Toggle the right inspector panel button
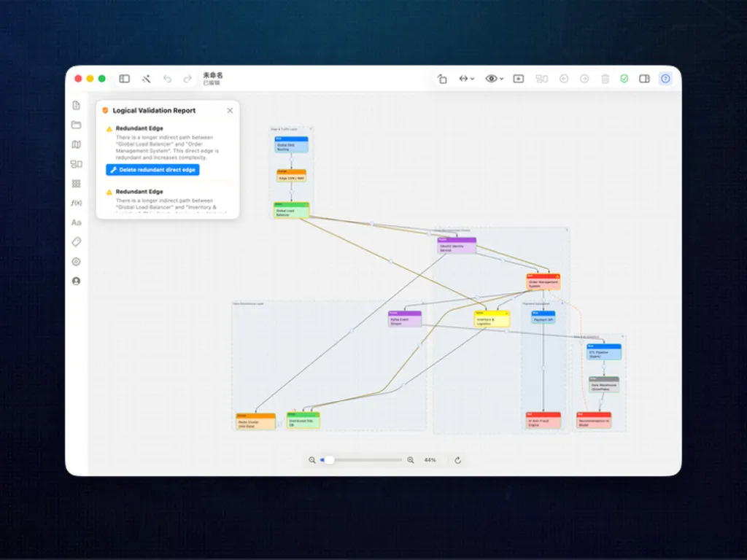Image resolution: width=747 pixels, height=560 pixels. [645, 79]
